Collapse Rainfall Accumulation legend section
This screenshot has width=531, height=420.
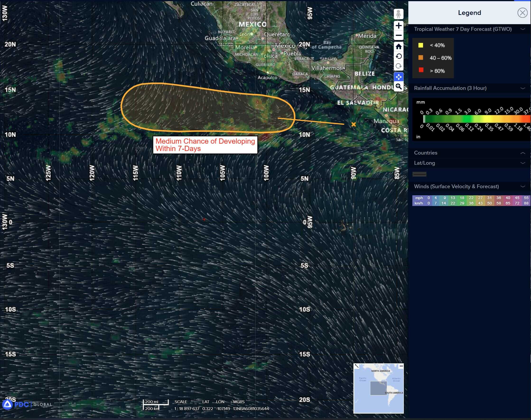(523, 88)
